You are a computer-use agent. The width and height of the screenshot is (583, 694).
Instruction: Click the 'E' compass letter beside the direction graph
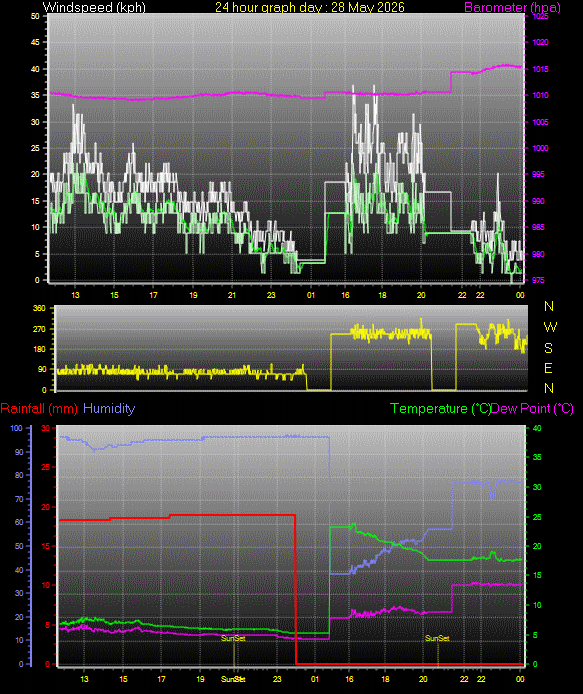click(548, 368)
